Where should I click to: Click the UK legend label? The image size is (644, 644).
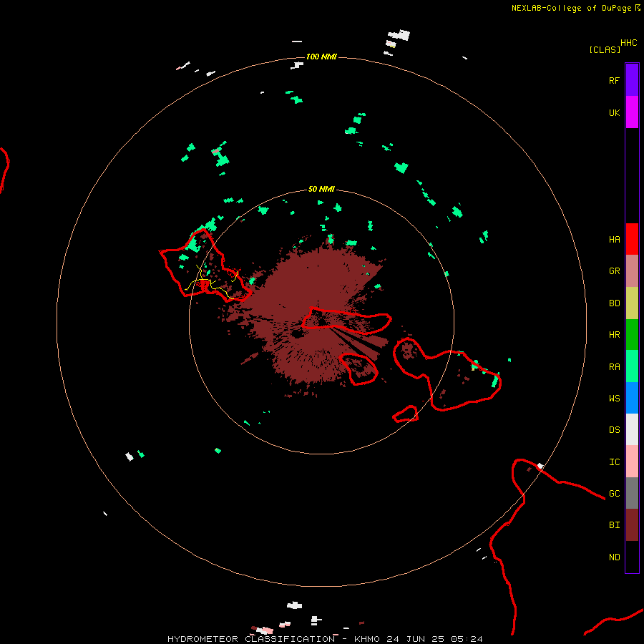click(614, 113)
